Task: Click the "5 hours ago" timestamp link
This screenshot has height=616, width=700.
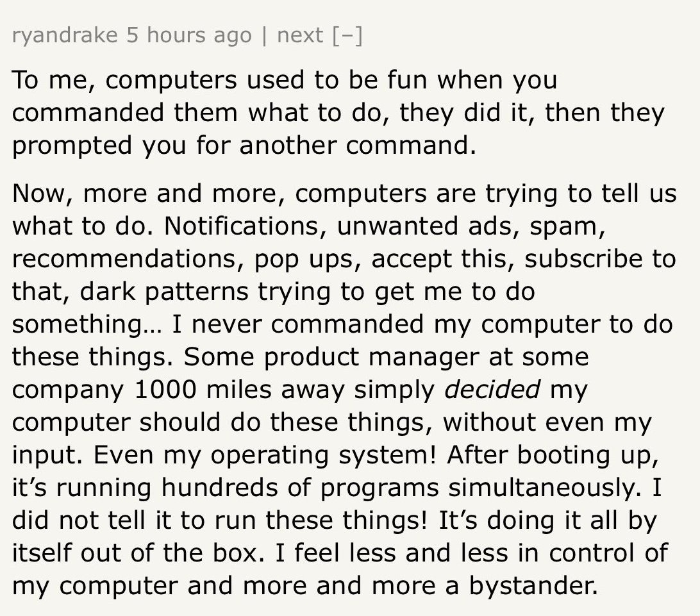Action: pos(189,36)
